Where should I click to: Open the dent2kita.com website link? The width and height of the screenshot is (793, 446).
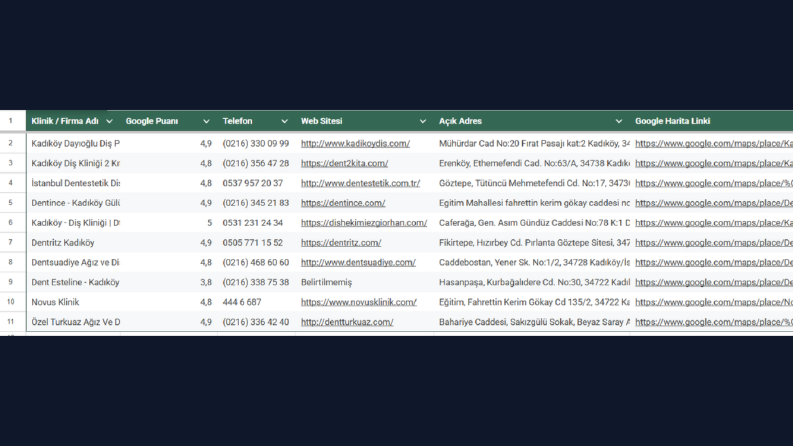click(344, 163)
